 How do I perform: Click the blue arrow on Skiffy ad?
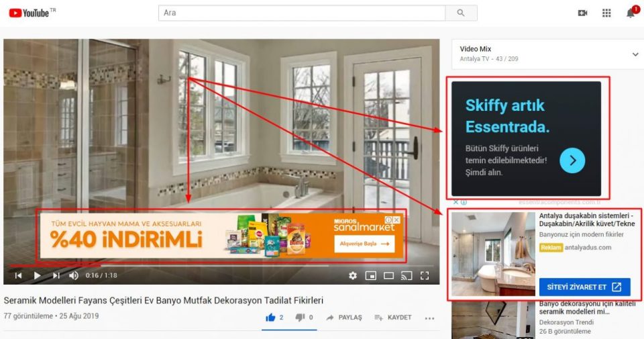[572, 160]
